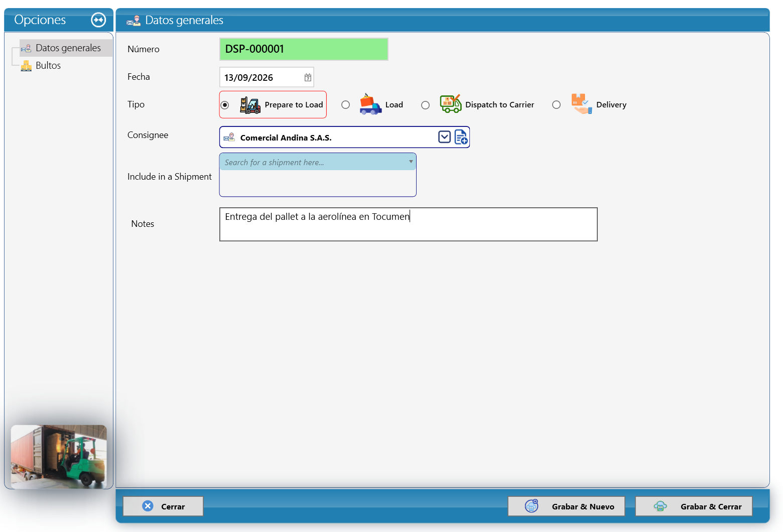The width and height of the screenshot is (783, 532).
Task: Click the Cerrar button
Action: point(163,506)
